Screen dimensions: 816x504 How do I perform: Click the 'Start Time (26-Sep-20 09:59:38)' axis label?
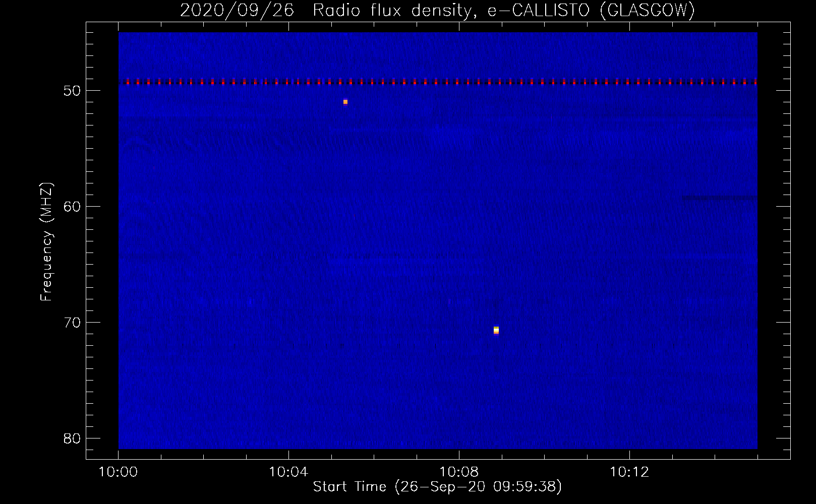click(x=437, y=487)
